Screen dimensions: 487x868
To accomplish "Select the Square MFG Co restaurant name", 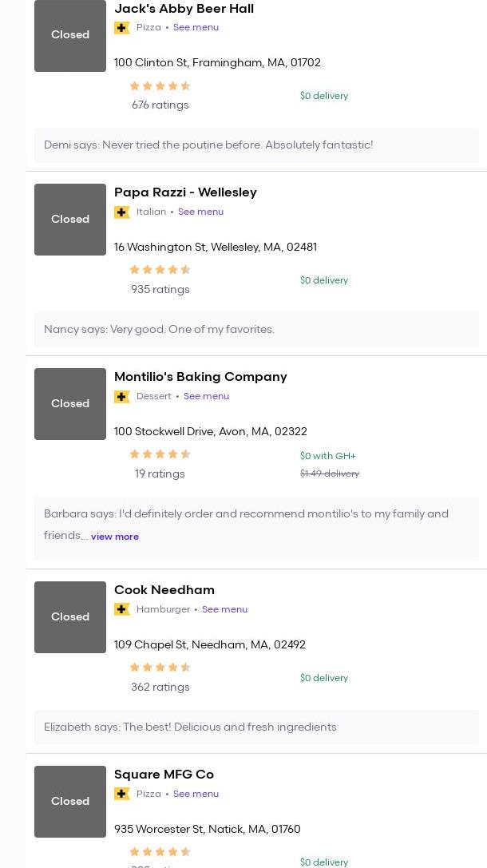I will (164, 775).
